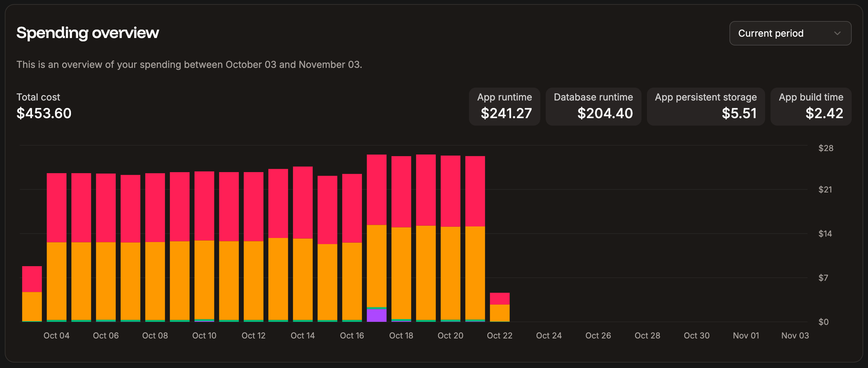Click the Total cost value $453.60
Image resolution: width=868 pixels, height=368 pixels.
pyautogui.click(x=44, y=113)
